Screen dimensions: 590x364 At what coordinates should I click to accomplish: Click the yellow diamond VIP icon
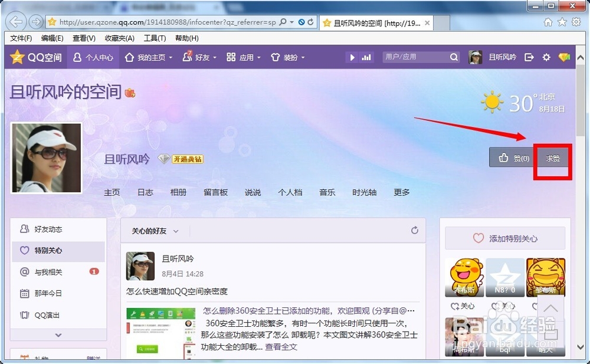564,57
